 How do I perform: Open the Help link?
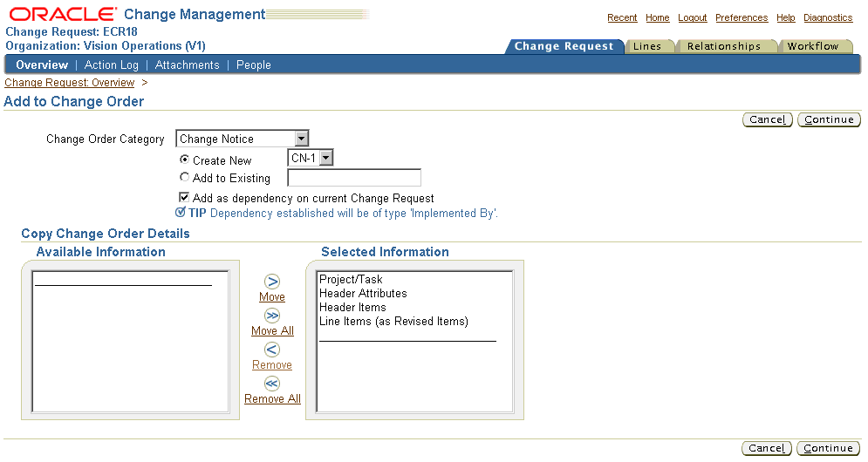tap(785, 17)
